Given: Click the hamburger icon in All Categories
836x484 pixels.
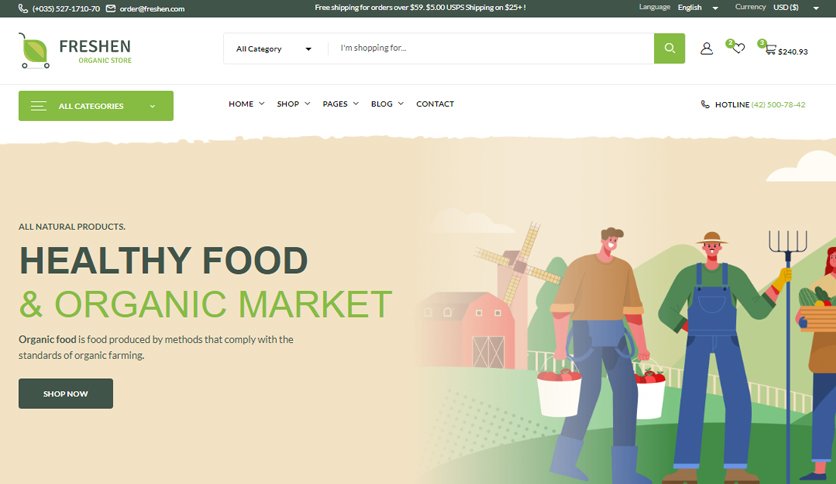Looking at the screenshot, I should pyautogui.click(x=38, y=106).
